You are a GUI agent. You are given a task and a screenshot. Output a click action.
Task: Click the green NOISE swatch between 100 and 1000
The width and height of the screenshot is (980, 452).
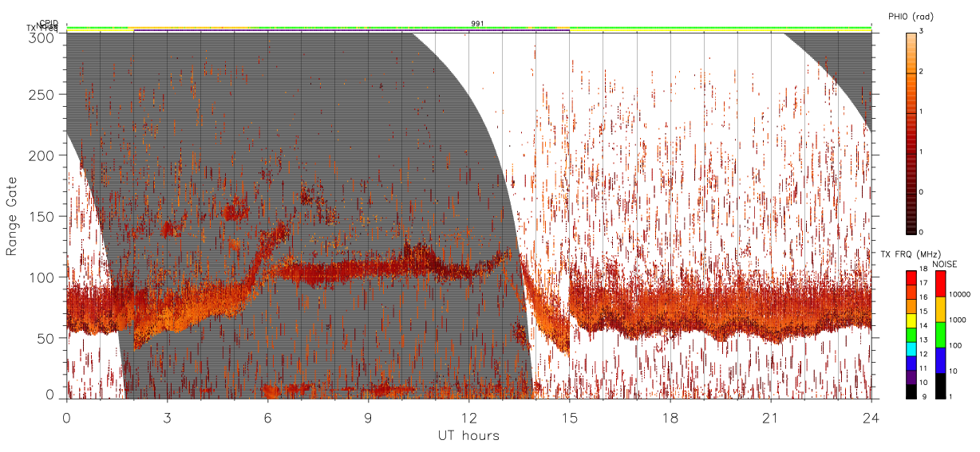point(940,335)
